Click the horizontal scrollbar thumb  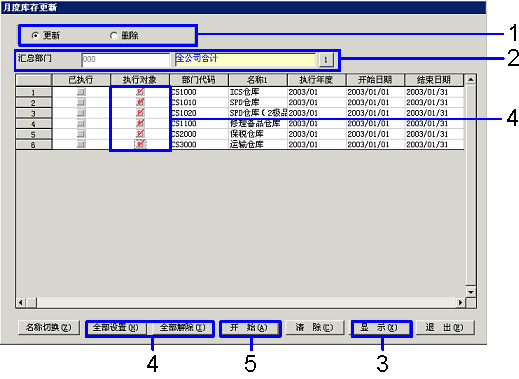[x=32, y=303]
